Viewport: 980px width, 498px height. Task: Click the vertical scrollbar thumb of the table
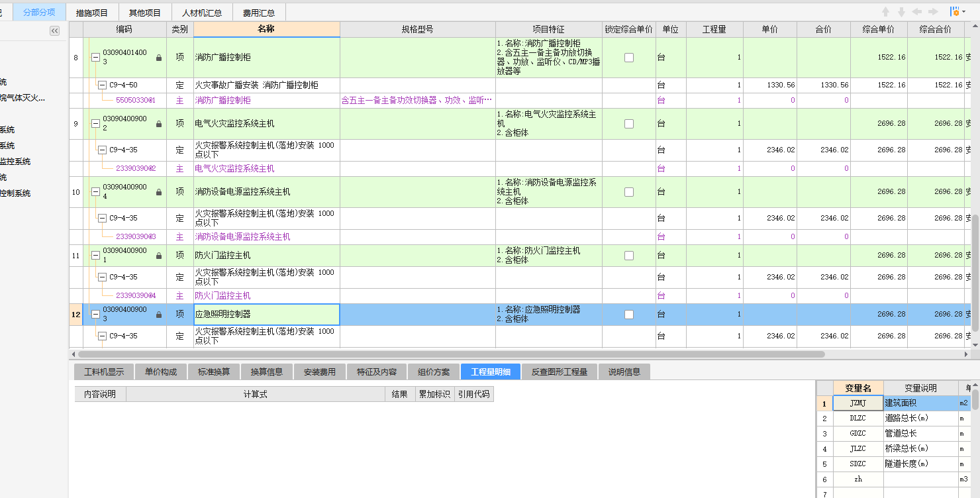tap(975, 272)
